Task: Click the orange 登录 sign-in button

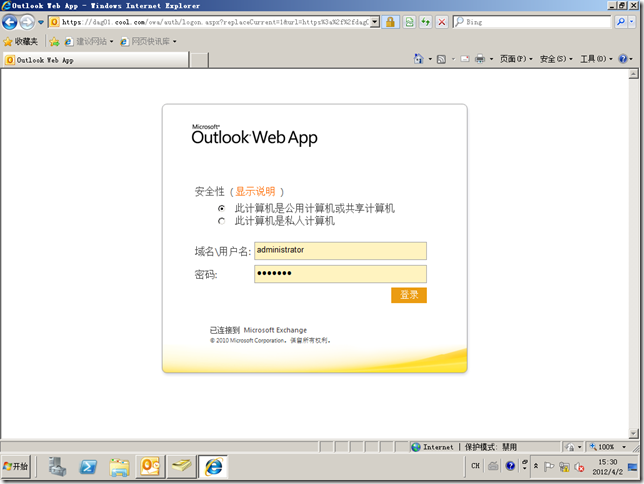Action: [x=409, y=295]
